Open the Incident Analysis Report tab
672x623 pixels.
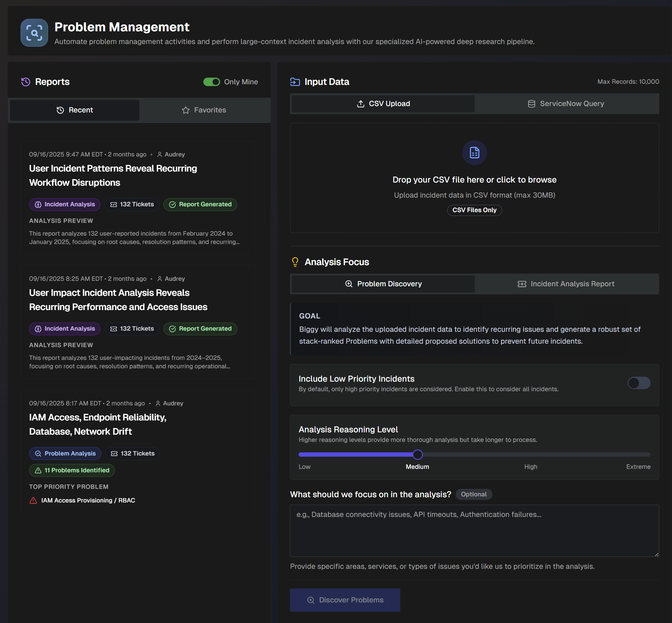[566, 284]
